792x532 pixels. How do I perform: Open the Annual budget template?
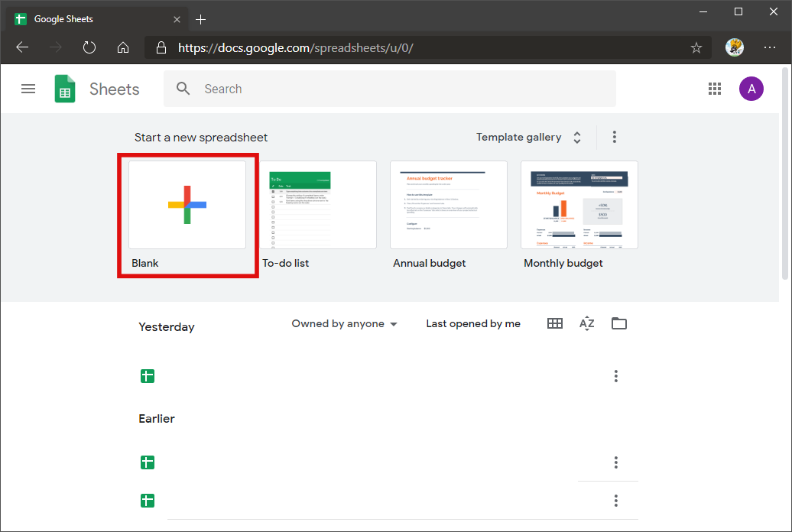coord(449,205)
